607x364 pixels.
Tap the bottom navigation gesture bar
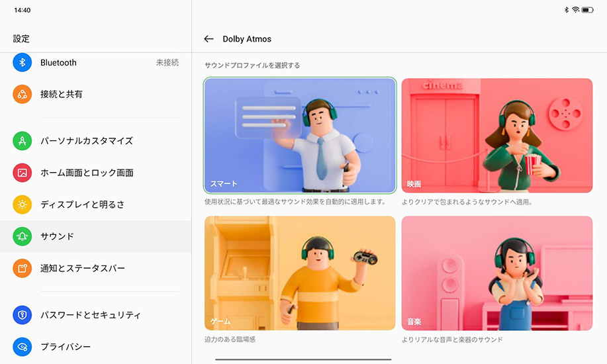pyautogui.click(x=303, y=359)
